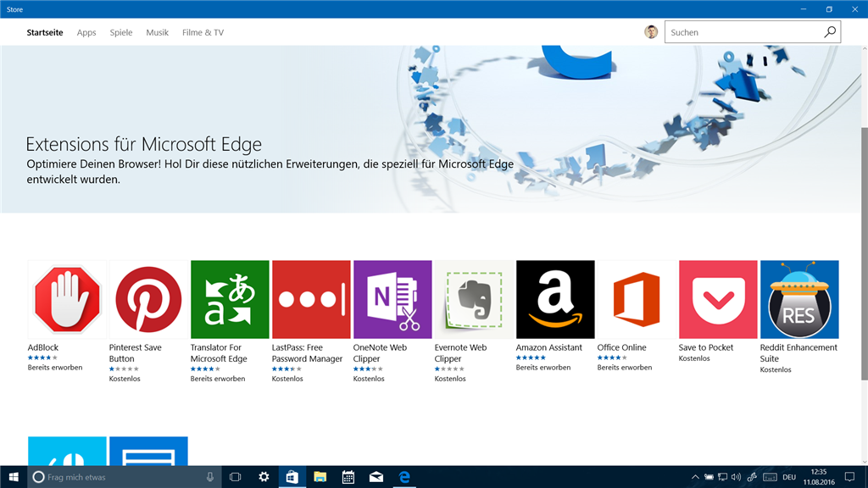Image resolution: width=868 pixels, height=488 pixels.
Task: Launch Microsoft Edge from the taskbar
Action: point(404,477)
